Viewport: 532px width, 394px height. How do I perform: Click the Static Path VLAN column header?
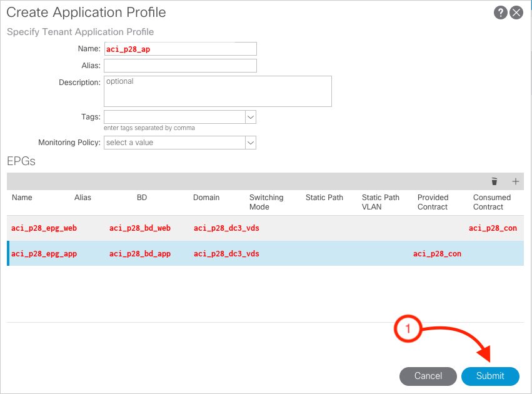point(380,202)
